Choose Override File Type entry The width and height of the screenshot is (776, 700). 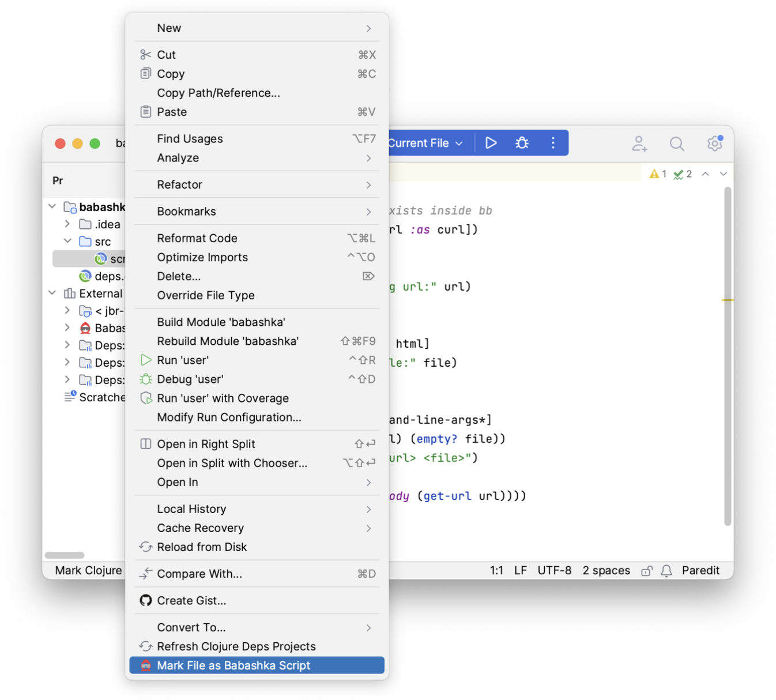coord(257,295)
